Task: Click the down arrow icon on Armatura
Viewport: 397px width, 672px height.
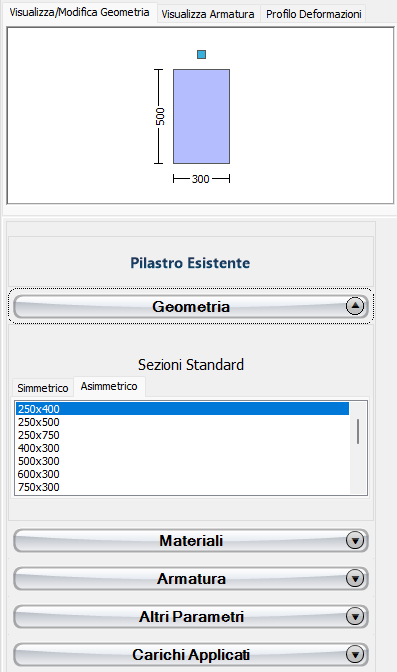Action: pyautogui.click(x=355, y=579)
